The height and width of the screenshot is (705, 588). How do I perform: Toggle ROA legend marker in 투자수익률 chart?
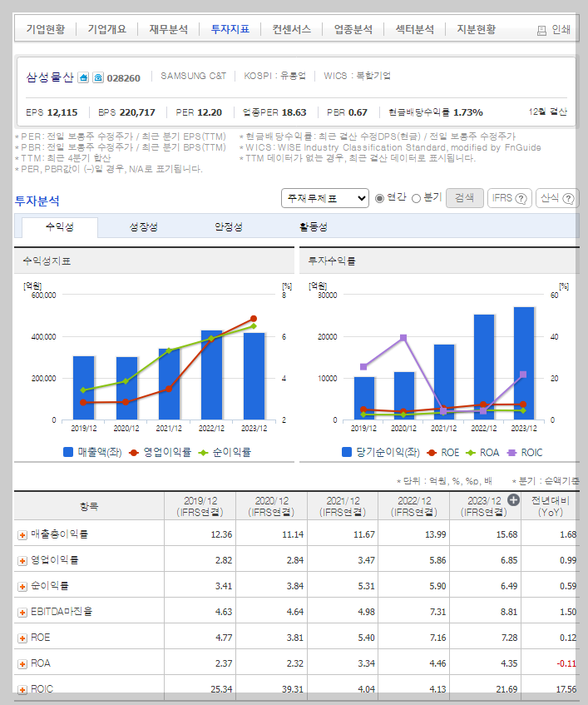point(470,453)
